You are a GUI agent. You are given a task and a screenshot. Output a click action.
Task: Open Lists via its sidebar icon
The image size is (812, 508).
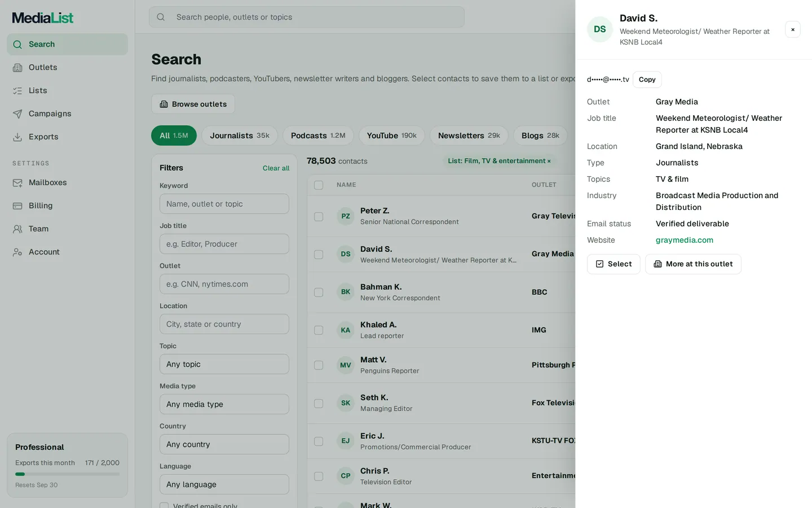[17, 91]
